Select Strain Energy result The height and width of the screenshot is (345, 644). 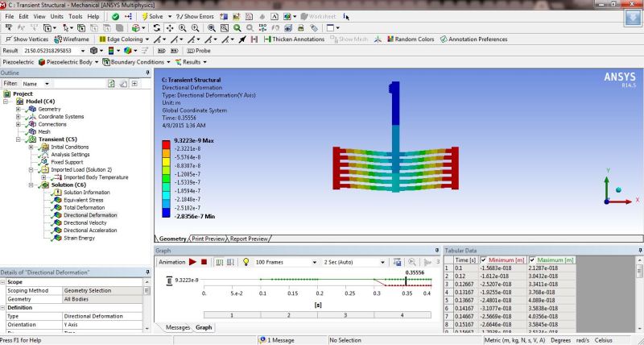pos(79,238)
